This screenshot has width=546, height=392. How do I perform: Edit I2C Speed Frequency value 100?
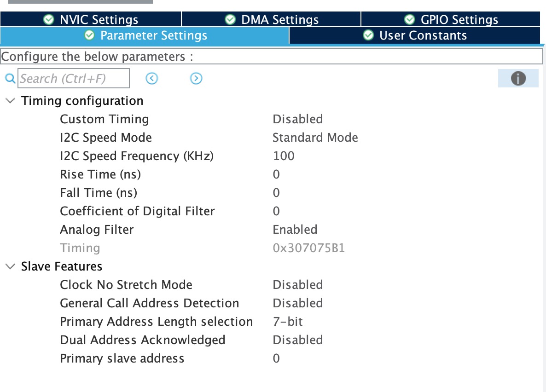click(x=284, y=156)
